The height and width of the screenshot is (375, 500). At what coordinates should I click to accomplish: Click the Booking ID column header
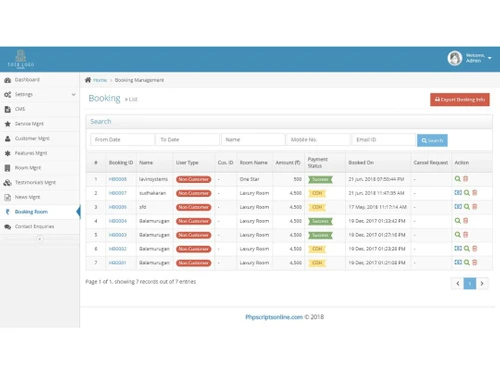(x=121, y=163)
